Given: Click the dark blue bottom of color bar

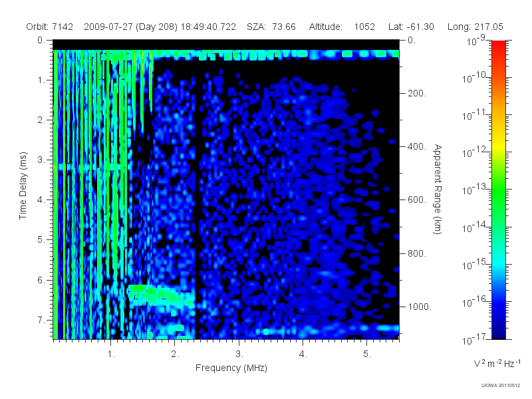Looking at the screenshot, I should pyautogui.click(x=498, y=331).
